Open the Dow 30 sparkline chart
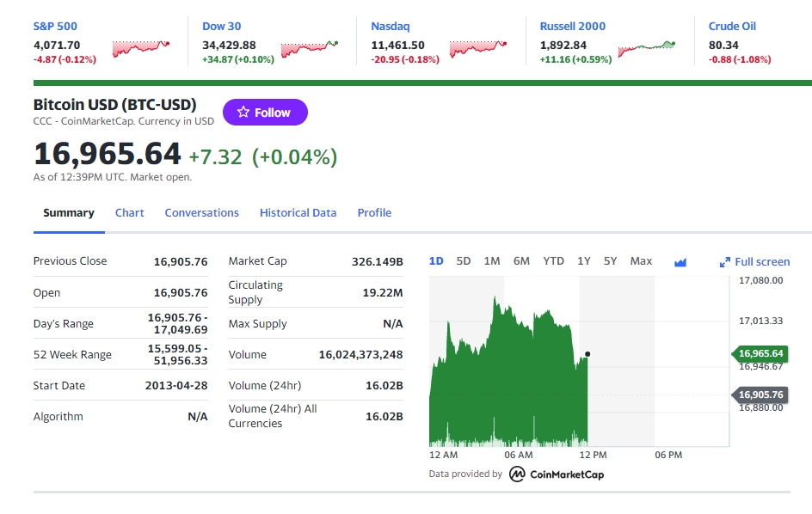812x514 pixels. point(310,48)
